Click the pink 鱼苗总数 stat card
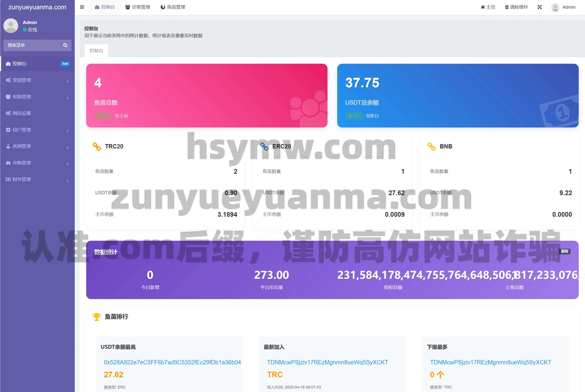This screenshot has width=585, height=392. 207,96
